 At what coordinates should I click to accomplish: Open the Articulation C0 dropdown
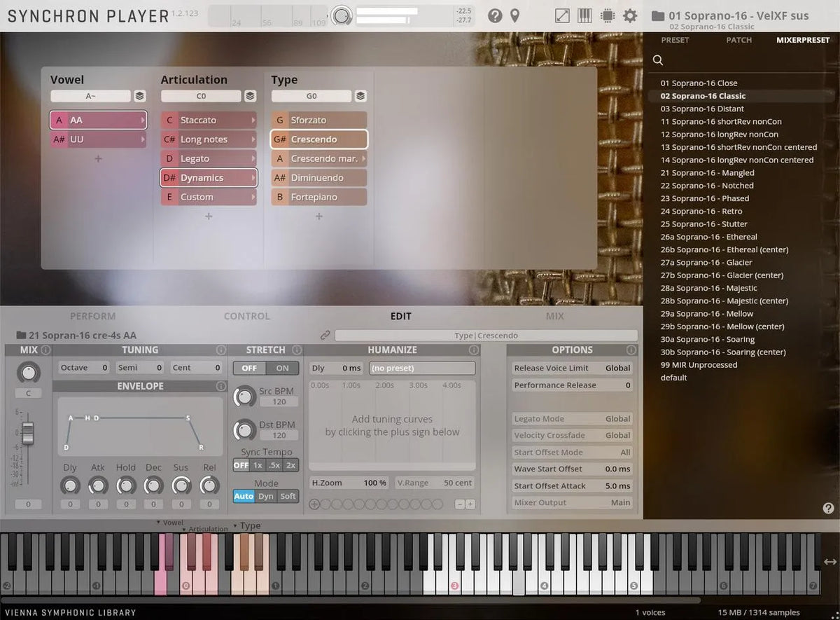201,96
